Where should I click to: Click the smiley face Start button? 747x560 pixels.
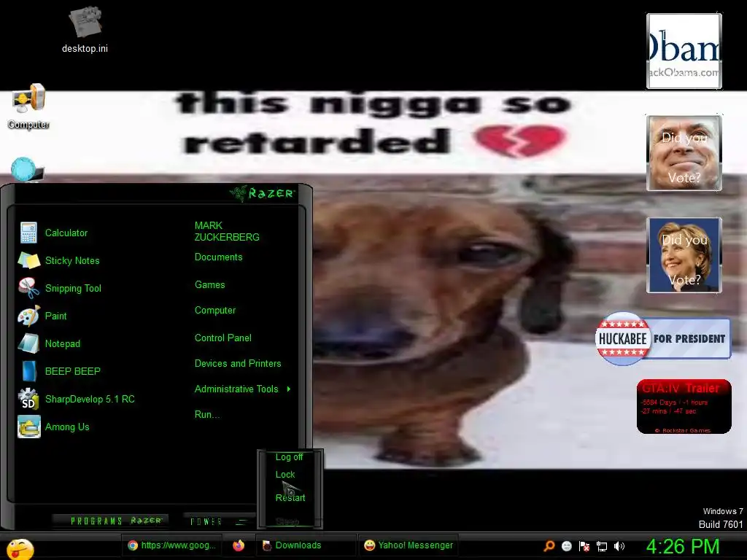20,549
